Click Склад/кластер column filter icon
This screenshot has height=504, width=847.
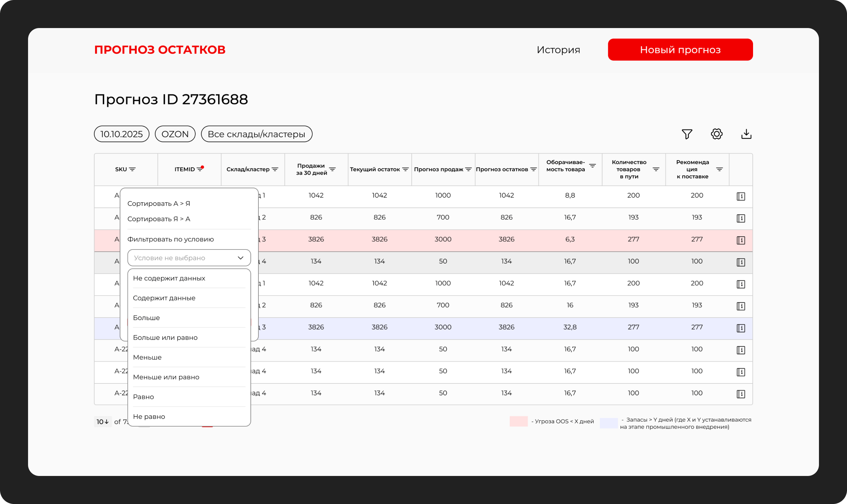pos(275,169)
